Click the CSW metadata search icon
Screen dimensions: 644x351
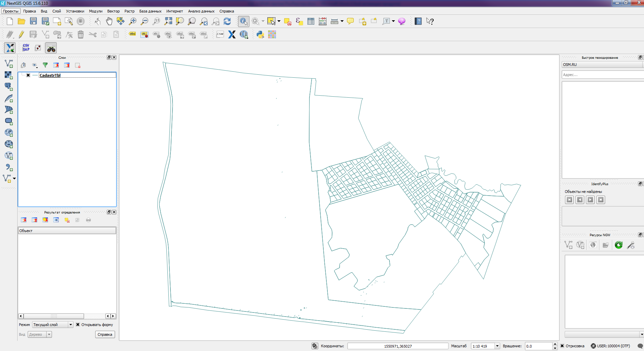(220, 34)
